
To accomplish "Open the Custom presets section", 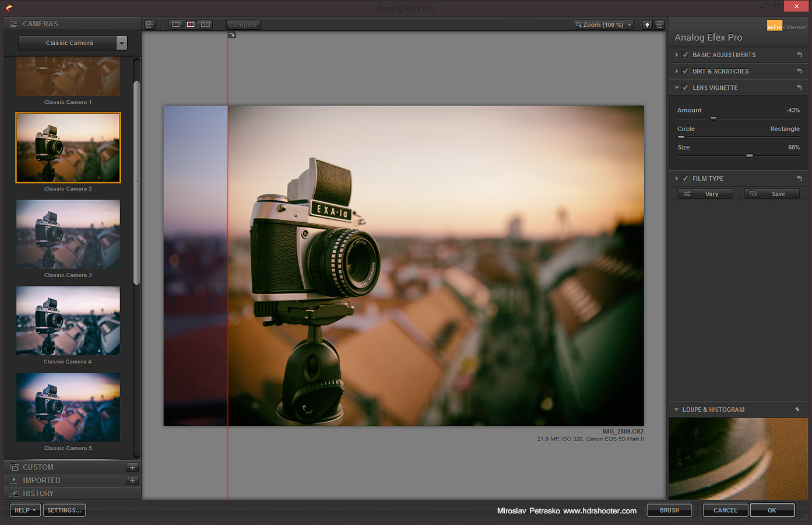I will (x=38, y=467).
